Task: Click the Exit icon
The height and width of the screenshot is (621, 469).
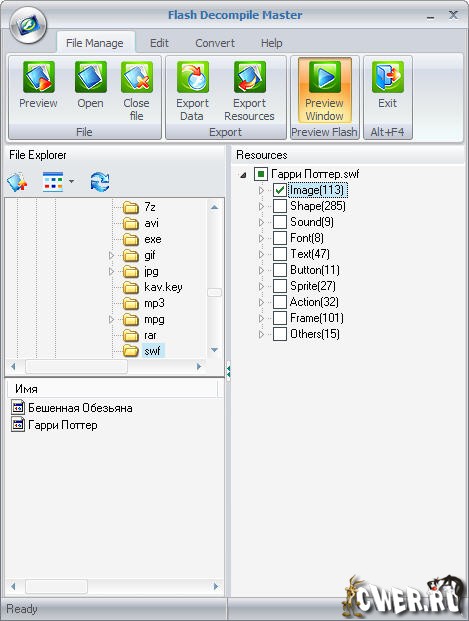Action: tap(387, 77)
